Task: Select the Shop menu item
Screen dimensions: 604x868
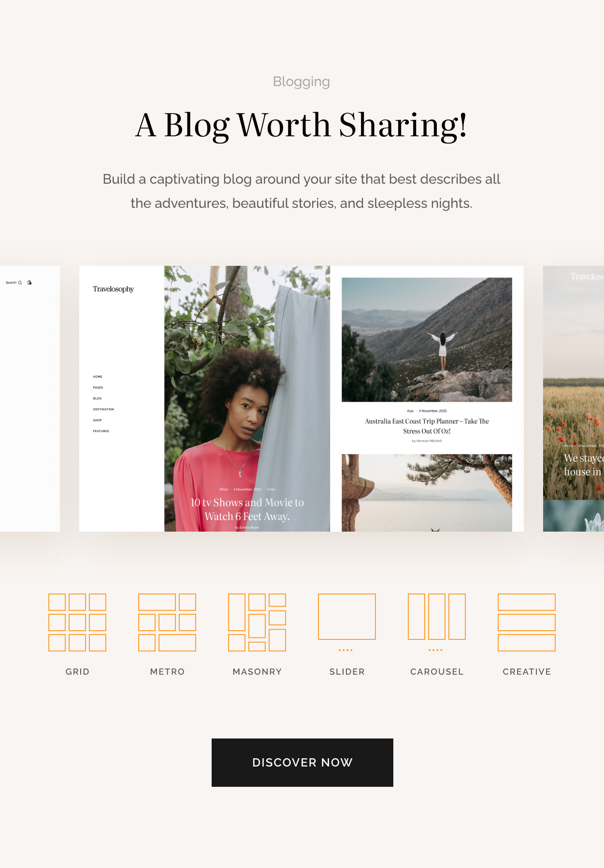Action: [97, 420]
